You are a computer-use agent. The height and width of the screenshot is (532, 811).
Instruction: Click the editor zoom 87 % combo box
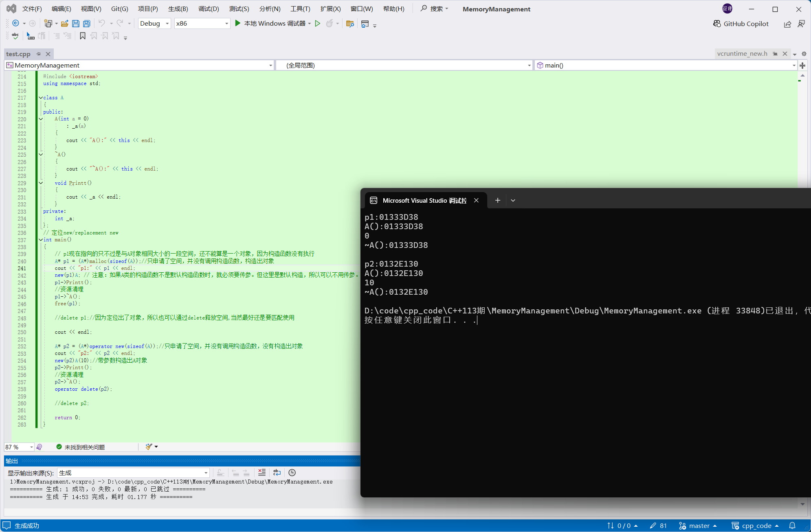coord(19,447)
